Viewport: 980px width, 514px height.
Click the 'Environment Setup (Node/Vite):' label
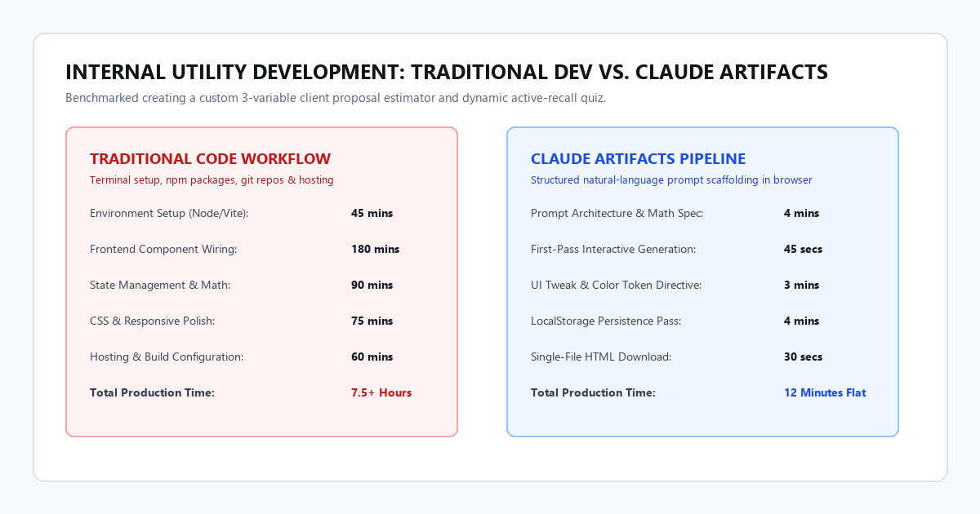click(169, 213)
